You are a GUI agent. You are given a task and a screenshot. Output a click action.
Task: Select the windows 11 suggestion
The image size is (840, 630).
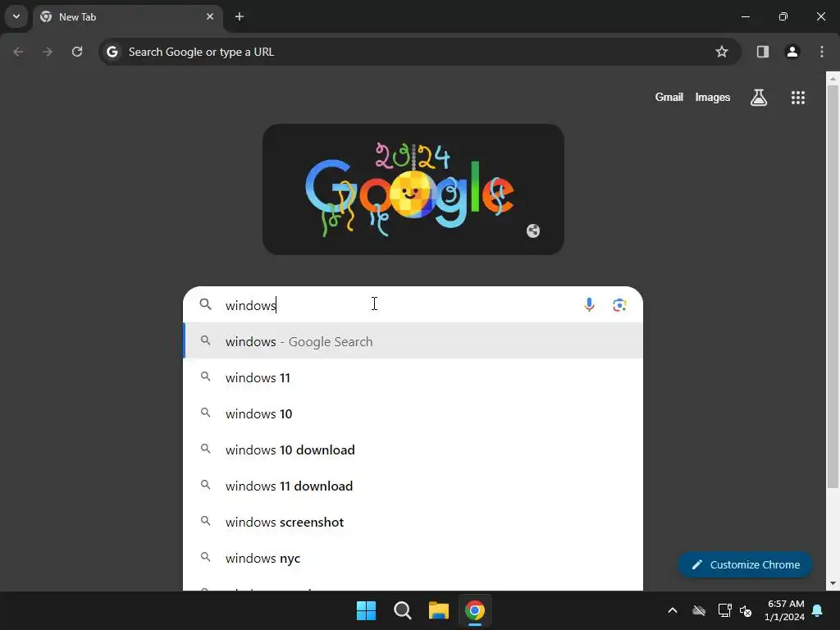413,377
